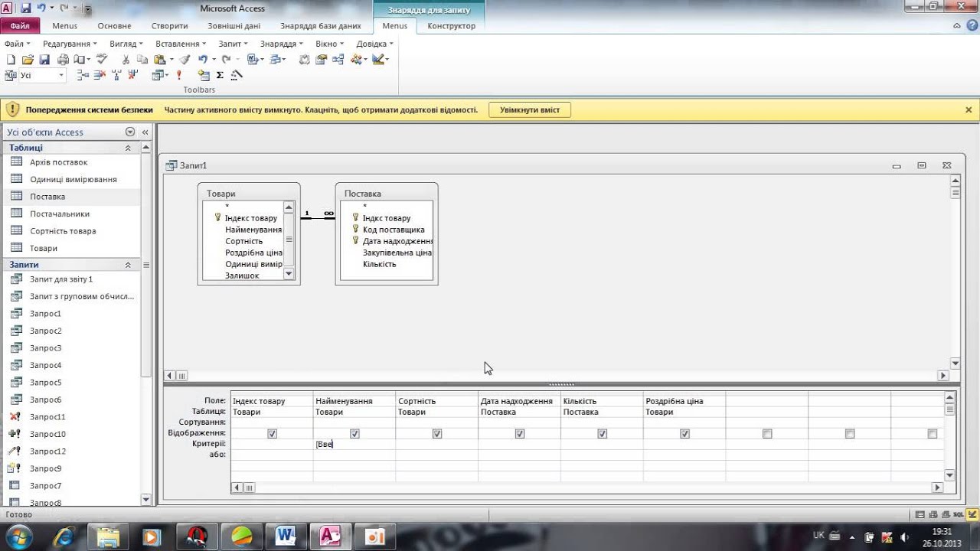Click the Copy icon in toolbar

[x=142, y=60]
